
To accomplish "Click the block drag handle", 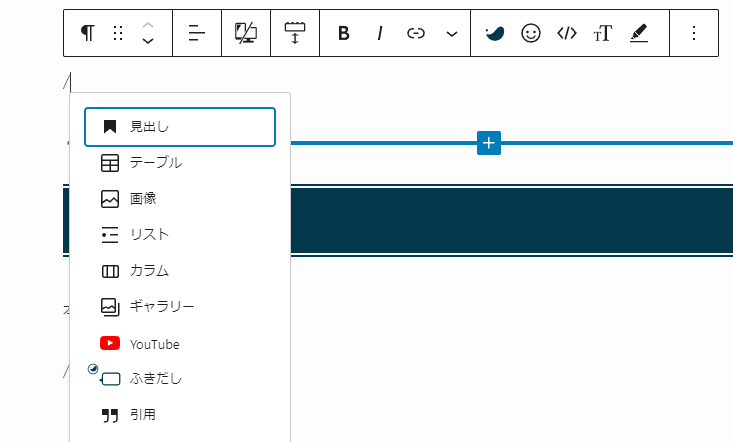I will pyautogui.click(x=118, y=33).
